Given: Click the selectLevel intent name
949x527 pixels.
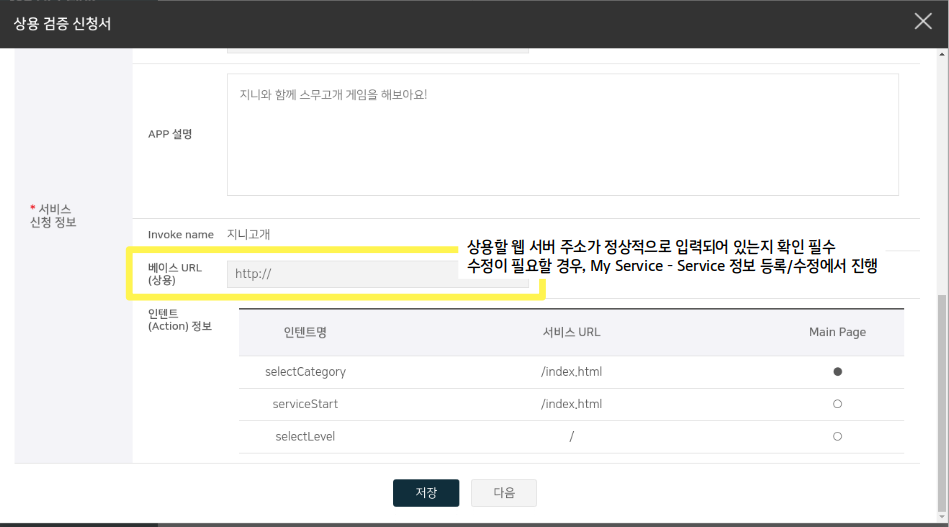Looking at the screenshot, I should point(305,436).
